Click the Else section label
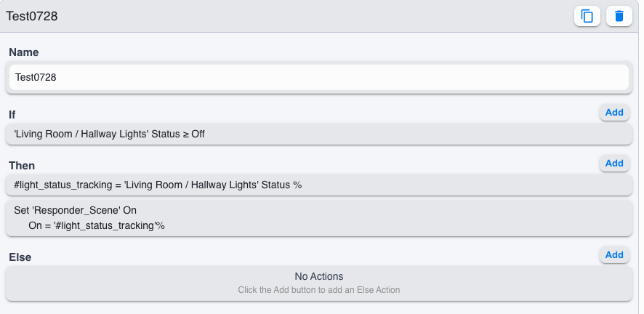Viewport: 644px width, 314px height. point(20,257)
